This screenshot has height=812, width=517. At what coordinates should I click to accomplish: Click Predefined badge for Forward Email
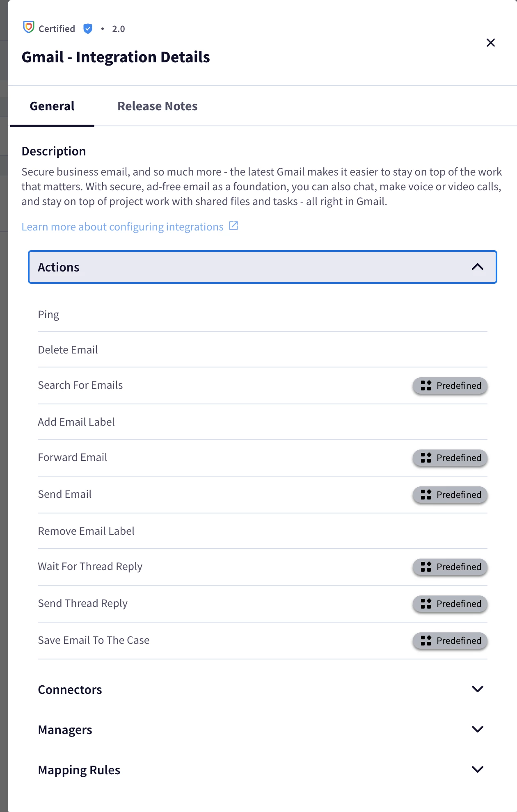(x=450, y=458)
